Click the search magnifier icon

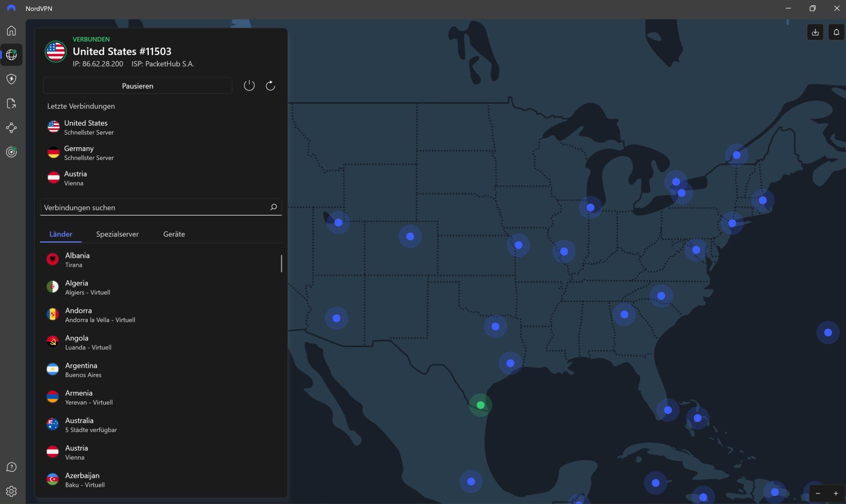[273, 207]
